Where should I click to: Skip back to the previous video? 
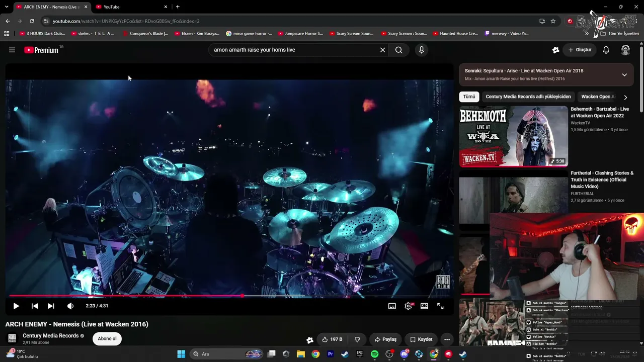click(x=35, y=306)
